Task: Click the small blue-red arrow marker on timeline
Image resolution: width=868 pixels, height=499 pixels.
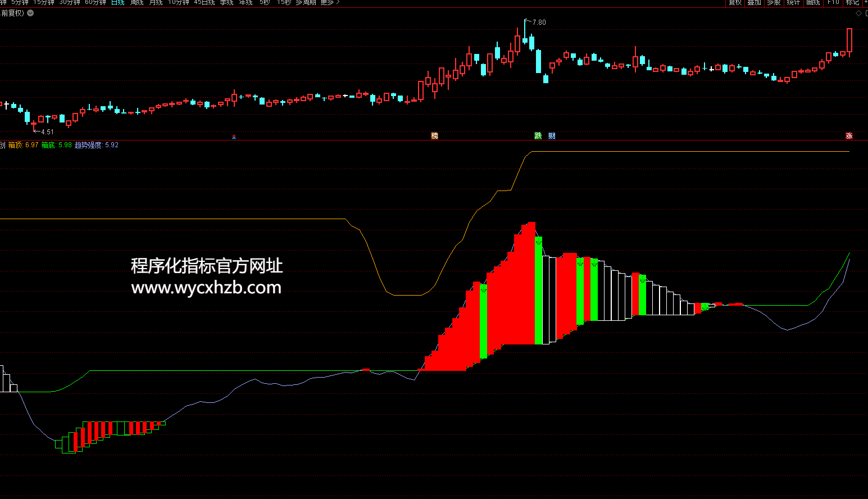Action: point(234,137)
